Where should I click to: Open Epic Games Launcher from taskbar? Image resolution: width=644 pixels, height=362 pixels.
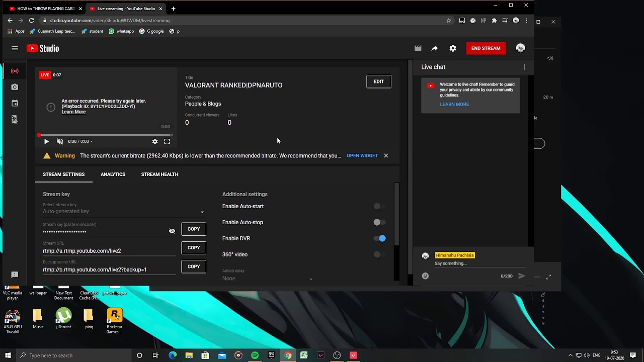click(x=271, y=355)
